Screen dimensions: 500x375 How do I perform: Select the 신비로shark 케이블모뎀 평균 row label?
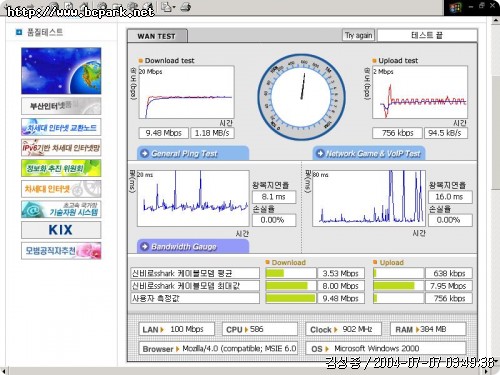click(195, 273)
